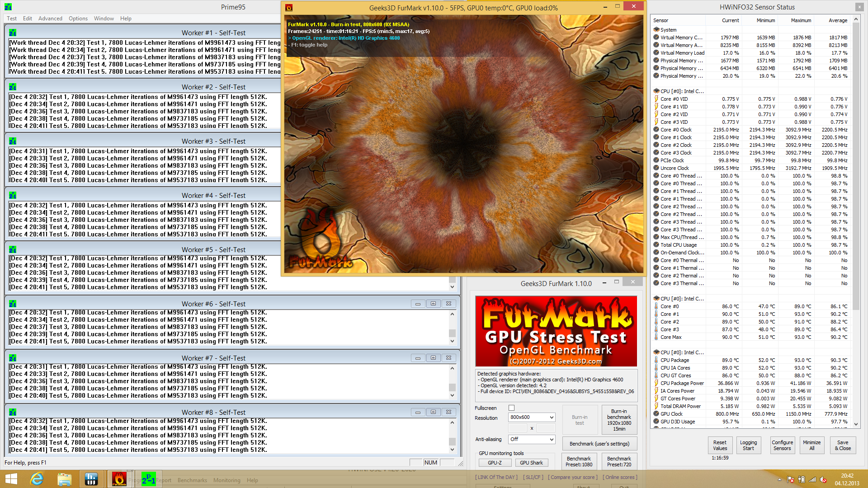Show hidden tray icons arrow
Screen dimensions: 868x488
779,480
